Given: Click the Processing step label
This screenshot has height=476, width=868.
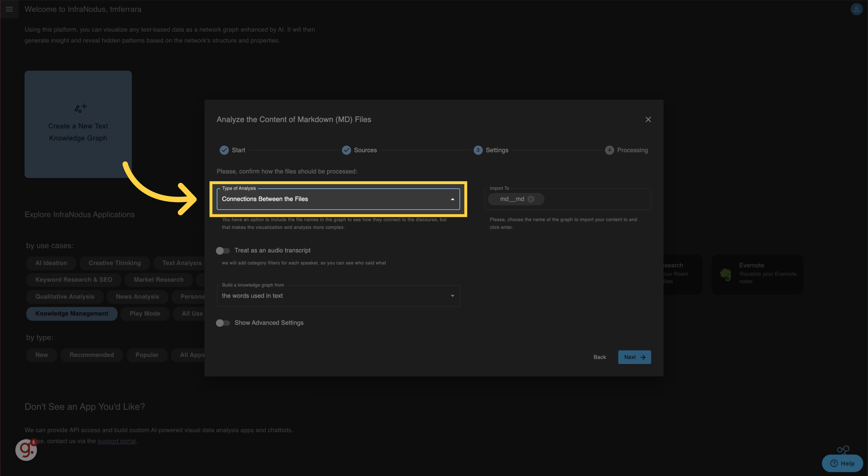Looking at the screenshot, I should click(x=632, y=150).
